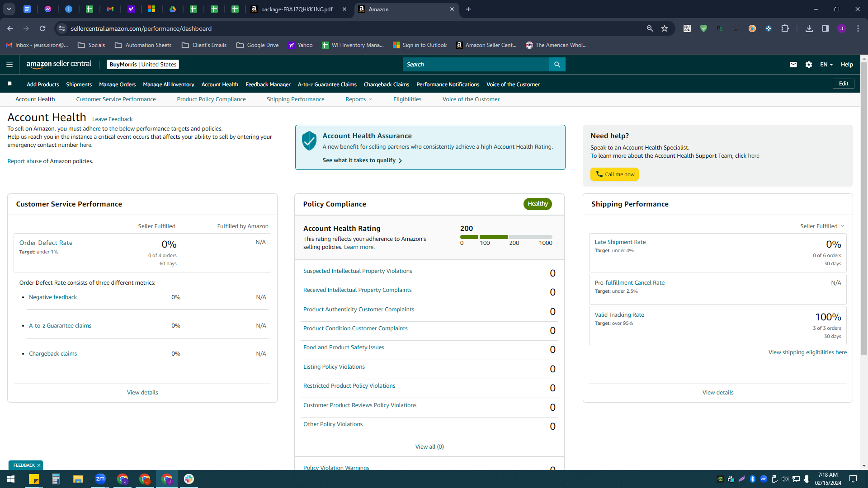Open Negative feedback metric link
This screenshot has width=868, height=488.
point(53,297)
